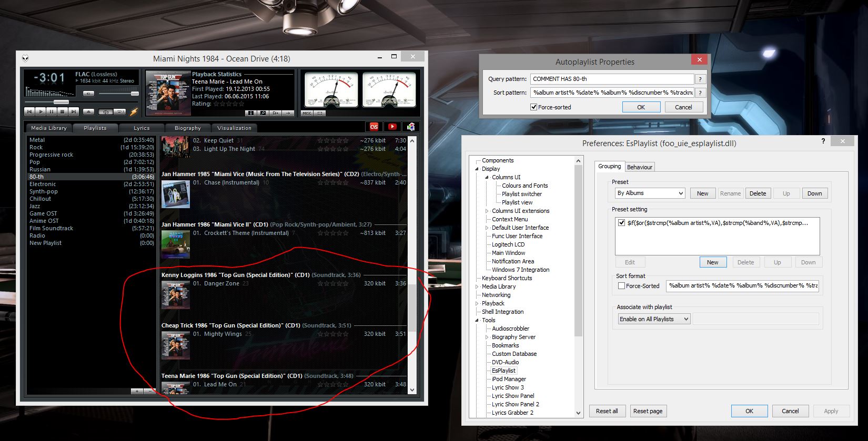Click the volume slider handle
The width and height of the screenshot is (868, 441).
[135, 94]
